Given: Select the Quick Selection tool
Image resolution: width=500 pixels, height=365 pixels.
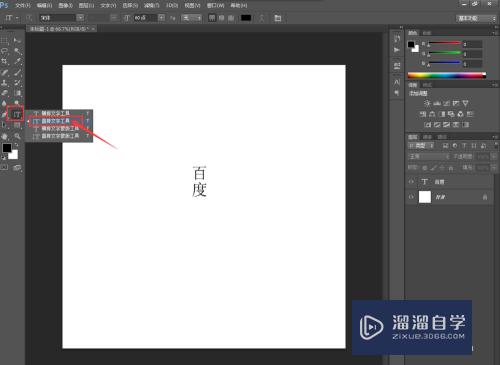Looking at the screenshot, I should coord(17,51).
